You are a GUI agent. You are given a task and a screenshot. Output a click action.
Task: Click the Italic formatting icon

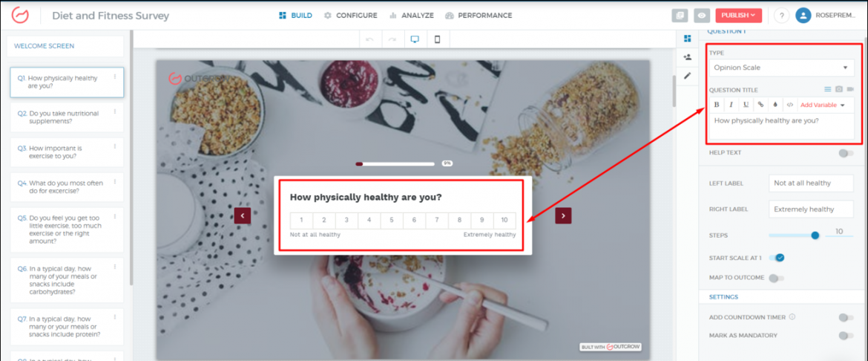[731, 105]
